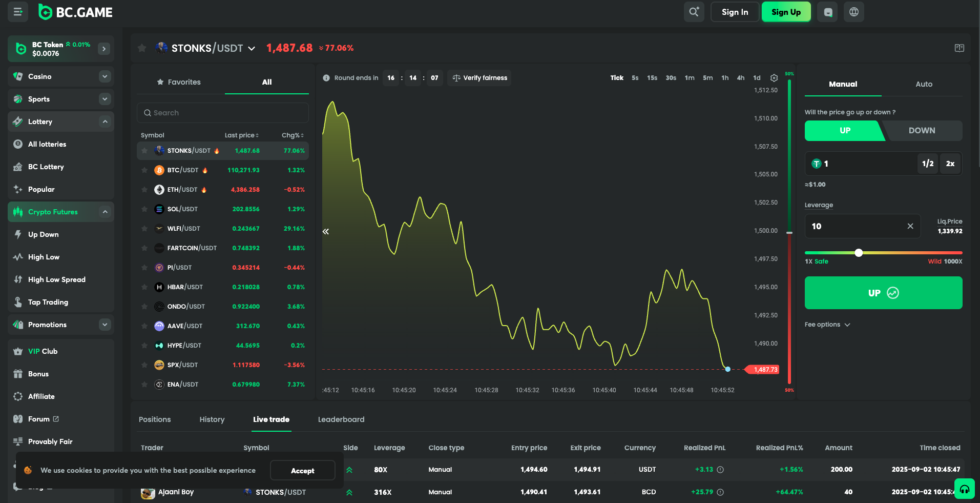Toggle favorite star for WLFI/USDT row
980x503 pixels.
tap(144, 229)
